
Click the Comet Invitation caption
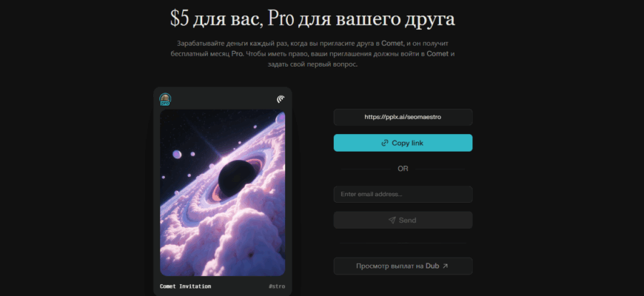pos(185,286)
